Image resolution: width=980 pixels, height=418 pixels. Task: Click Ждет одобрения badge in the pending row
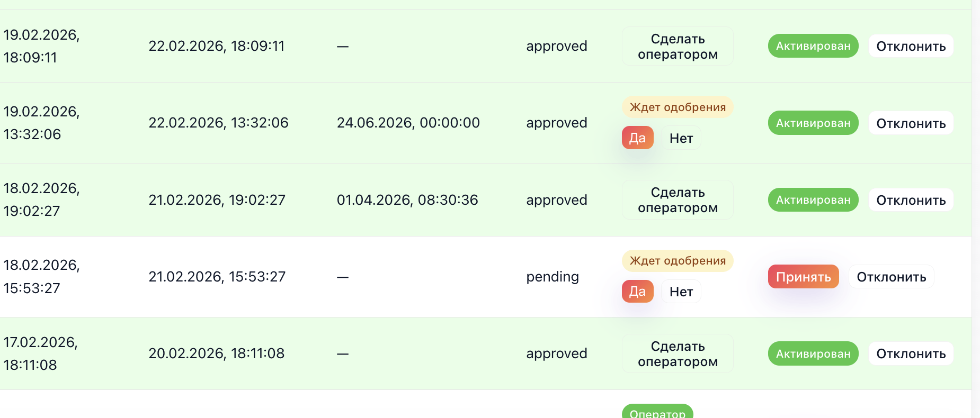678,261
